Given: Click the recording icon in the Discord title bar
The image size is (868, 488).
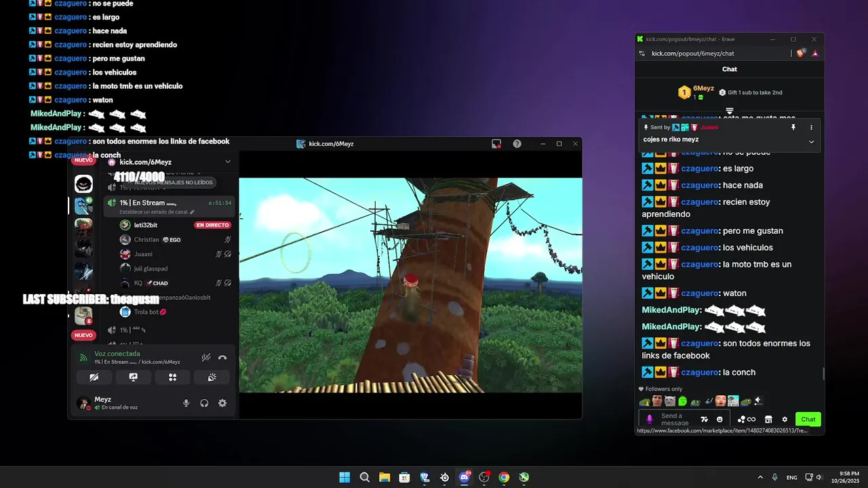Looking at the screenshot, I should [x=496, y=144].
